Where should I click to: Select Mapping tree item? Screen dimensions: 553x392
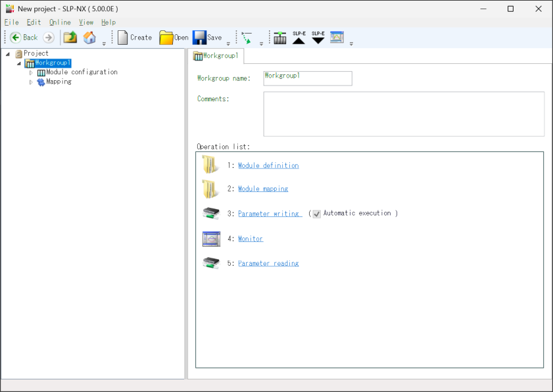[59, 82]
